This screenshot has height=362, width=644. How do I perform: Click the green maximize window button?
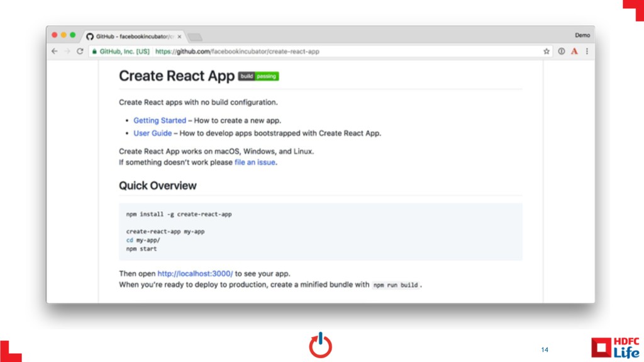click(x=73, y=35)
